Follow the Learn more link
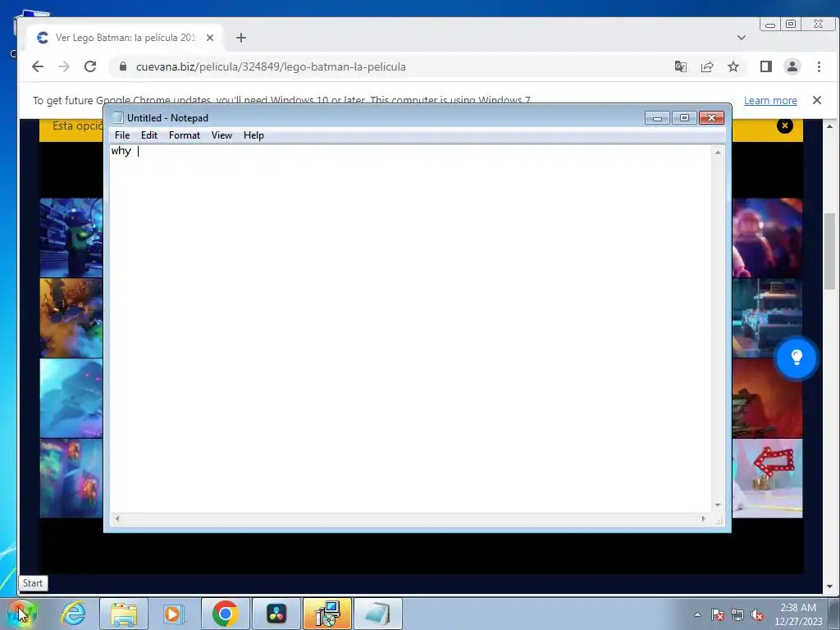The image size is (840, 630). 770,100
